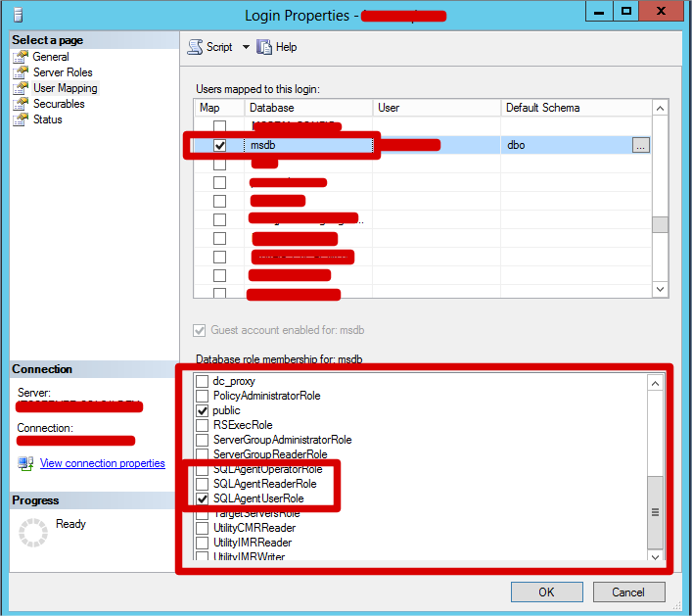Open Help from the toolbar
The width and height of the screenshot is (692, 616).
264,47
